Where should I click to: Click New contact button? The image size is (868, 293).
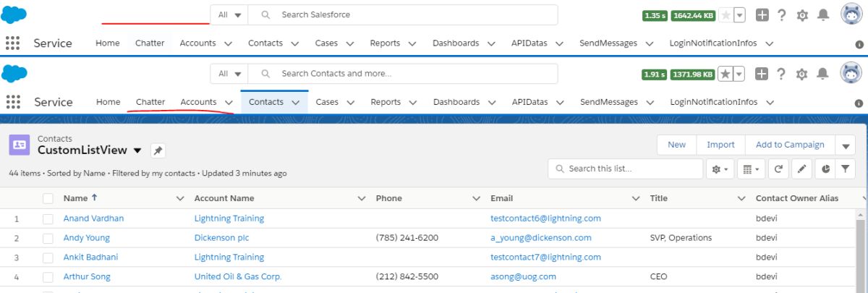click(x=676, y=145)
